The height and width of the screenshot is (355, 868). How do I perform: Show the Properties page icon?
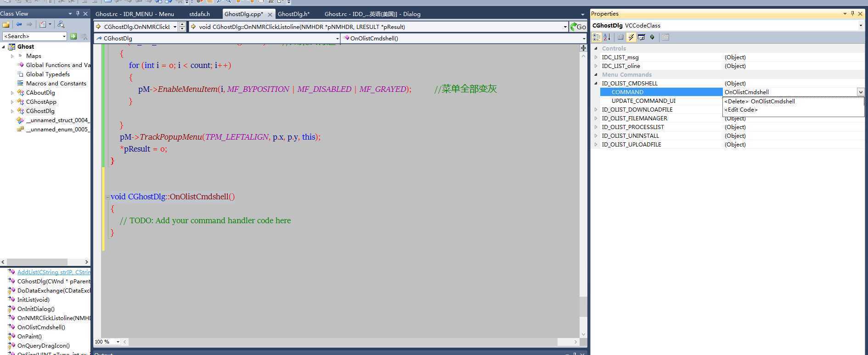click(x=620, y=37)
